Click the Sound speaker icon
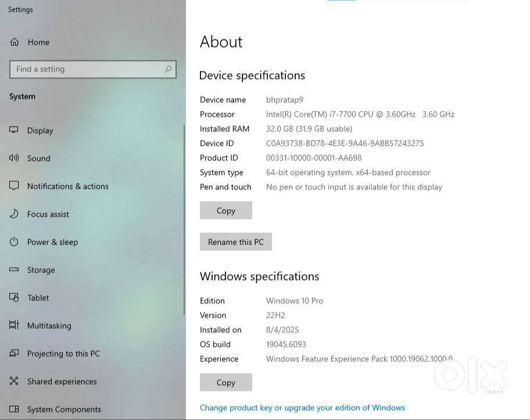Screen dimensions: 530x420 click(15, 158)
